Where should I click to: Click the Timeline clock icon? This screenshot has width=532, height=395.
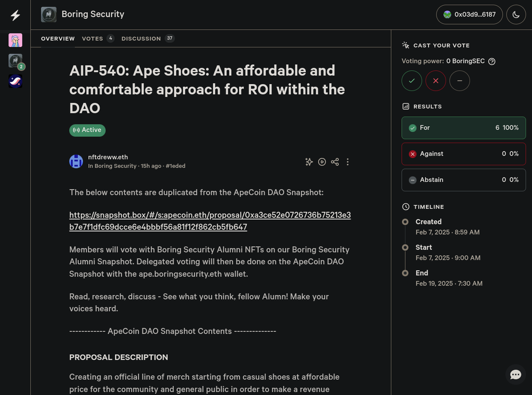tap(405, 207)
